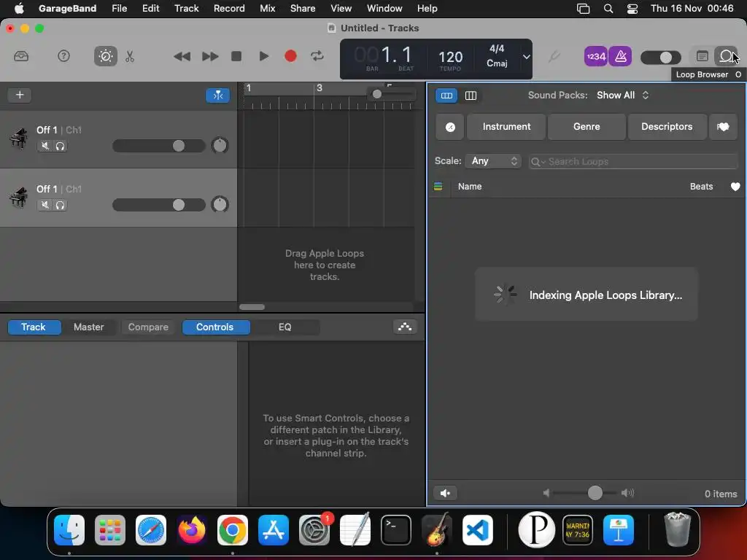Screen dimensions: 747x560
Task: Open Control Center in menu bar
Action: pyautogui.click(x=632, y=8)
